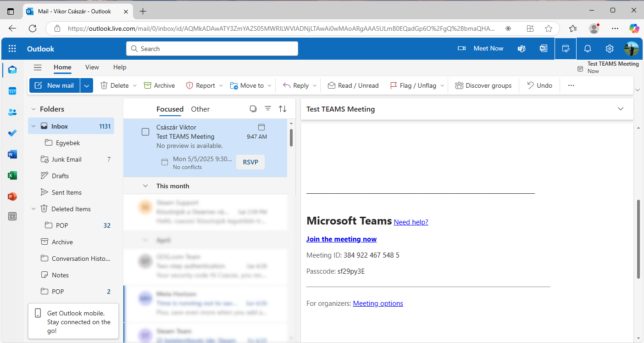Open the notifications bell

point(588,49)
